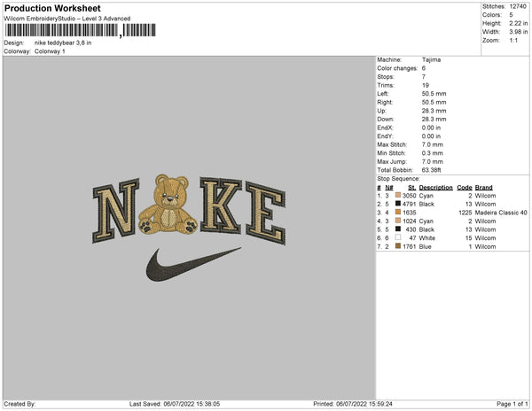Click the "Stop Sequence:" heading
This screenshot has height=411, width=532.
(398, 179)
